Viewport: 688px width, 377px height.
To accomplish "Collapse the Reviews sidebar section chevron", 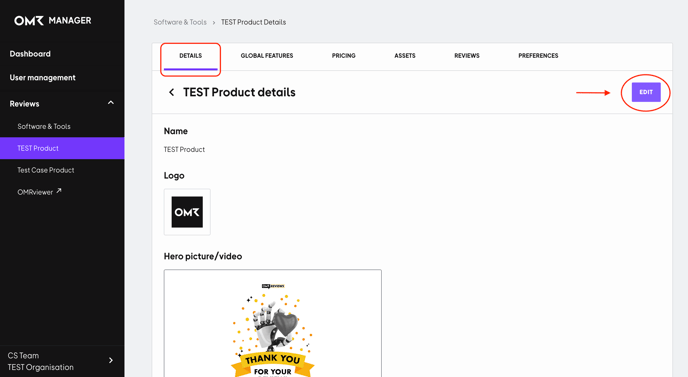I will [x=111, y=103].
